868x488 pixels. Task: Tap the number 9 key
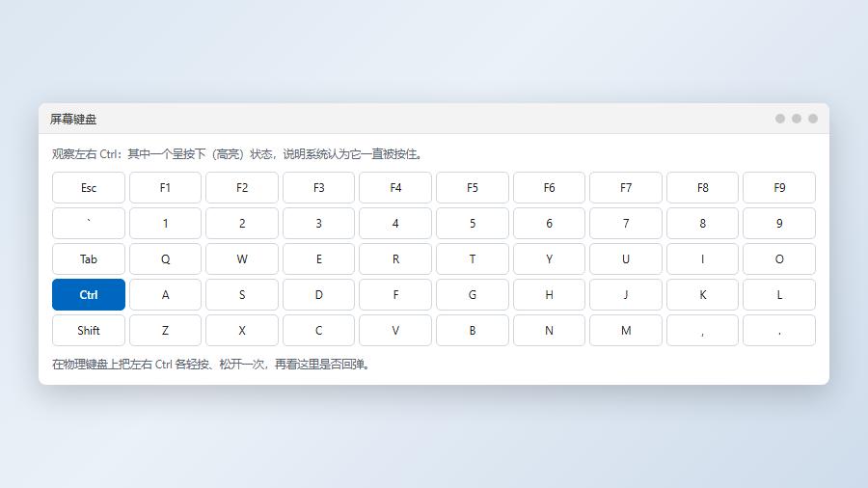pos(779,224)
